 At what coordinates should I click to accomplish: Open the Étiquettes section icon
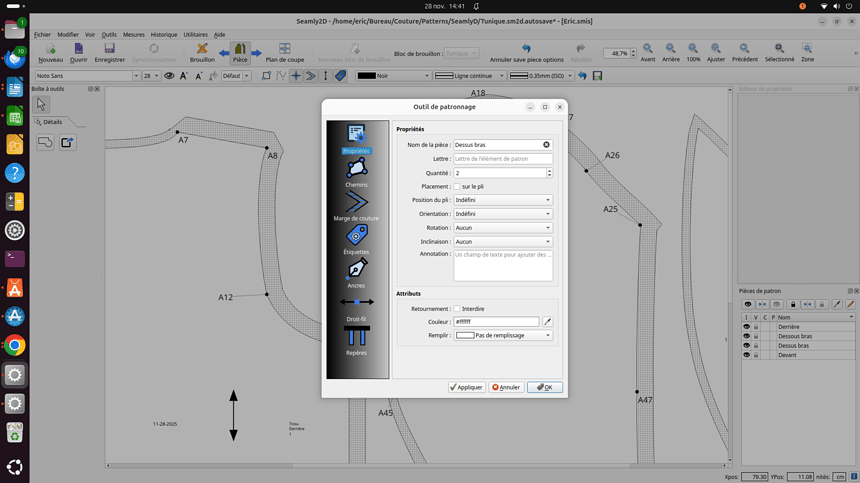[356, 236]
